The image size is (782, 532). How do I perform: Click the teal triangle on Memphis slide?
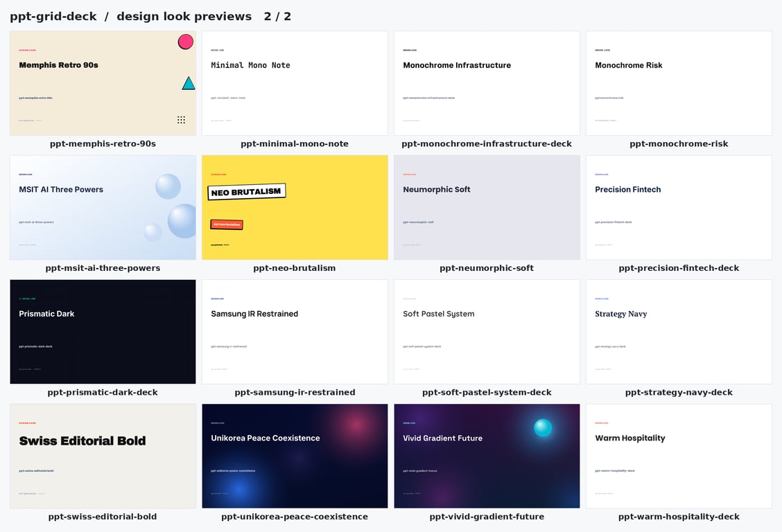(x=189, y=83)
